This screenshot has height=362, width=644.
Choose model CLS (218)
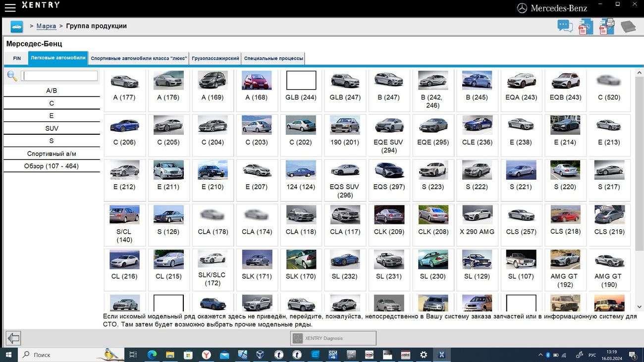coord(565,225)
